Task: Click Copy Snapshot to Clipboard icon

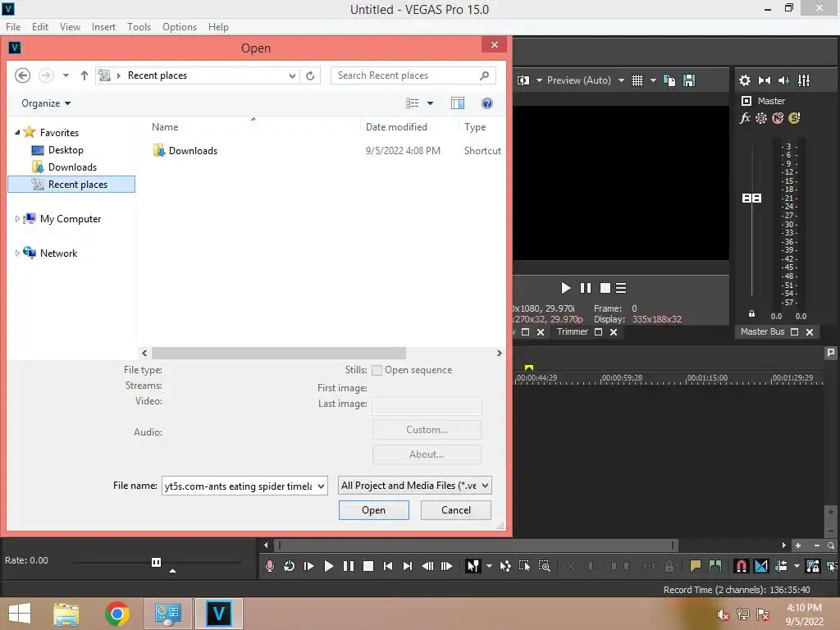Action: pos(669,80)
